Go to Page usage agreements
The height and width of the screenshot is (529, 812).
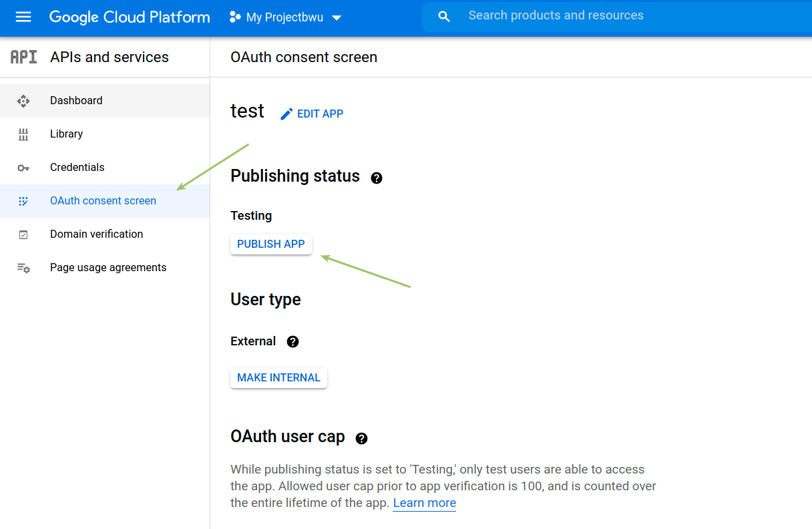[108, 268]
